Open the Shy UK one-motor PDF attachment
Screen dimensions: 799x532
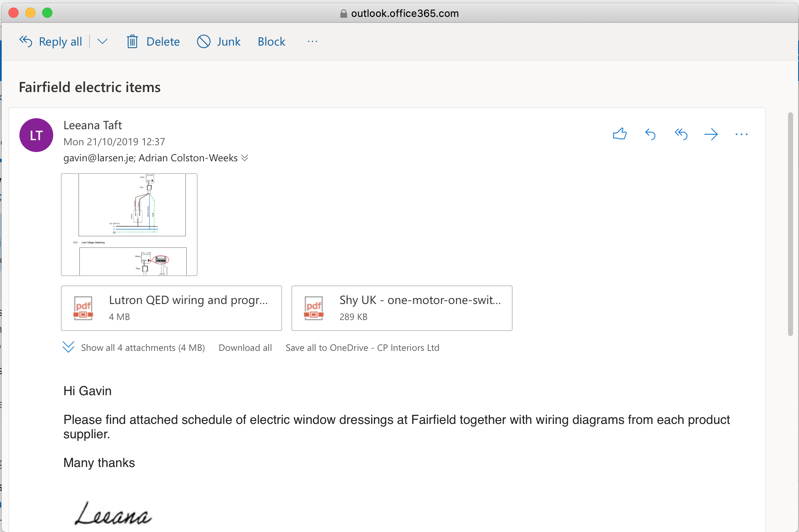[402, 308]
